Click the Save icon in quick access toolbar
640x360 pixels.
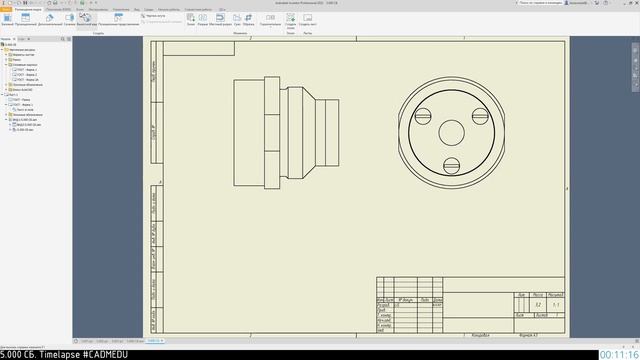(x=25, y=2)
